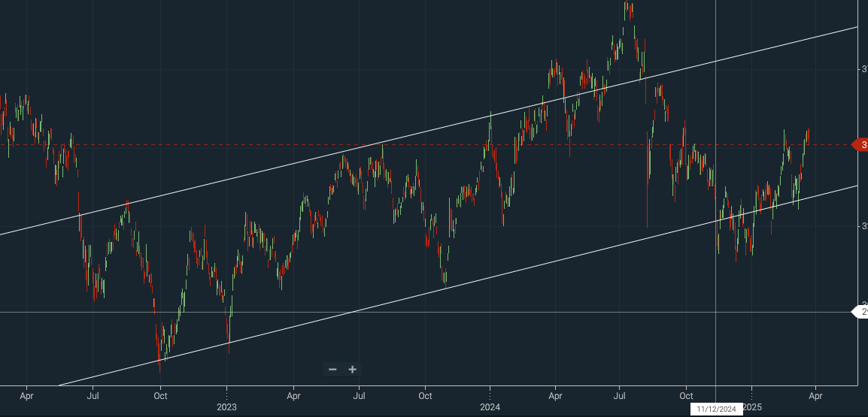Viewport: 868px width, 417px height.
Task: Select the white price level tag
Action: pos(859,312)
